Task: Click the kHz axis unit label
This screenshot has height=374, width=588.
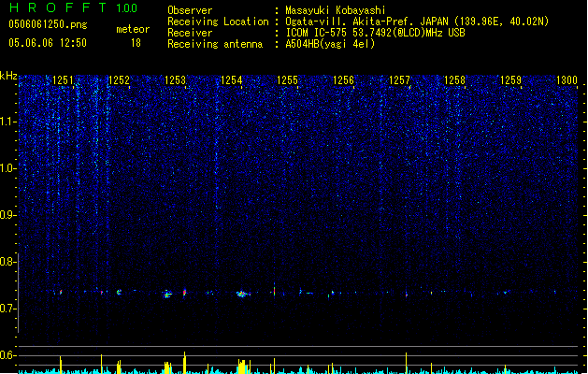Action: (x=8, y=76)
